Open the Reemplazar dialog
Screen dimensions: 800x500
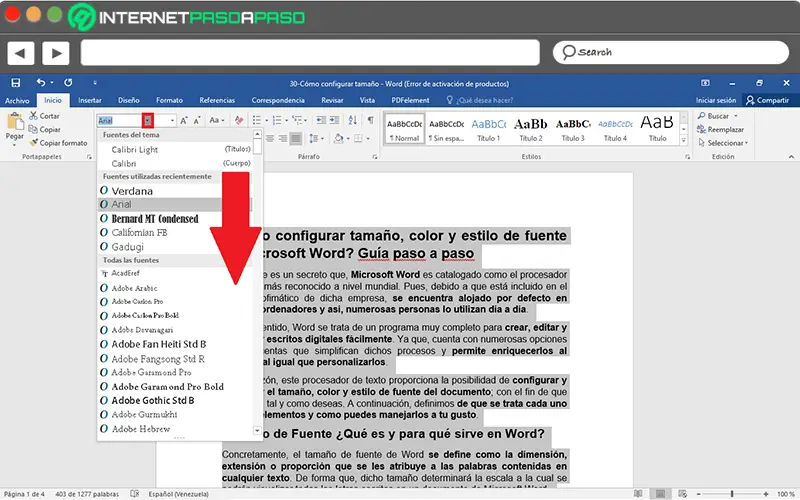click(x=720, y=130)
